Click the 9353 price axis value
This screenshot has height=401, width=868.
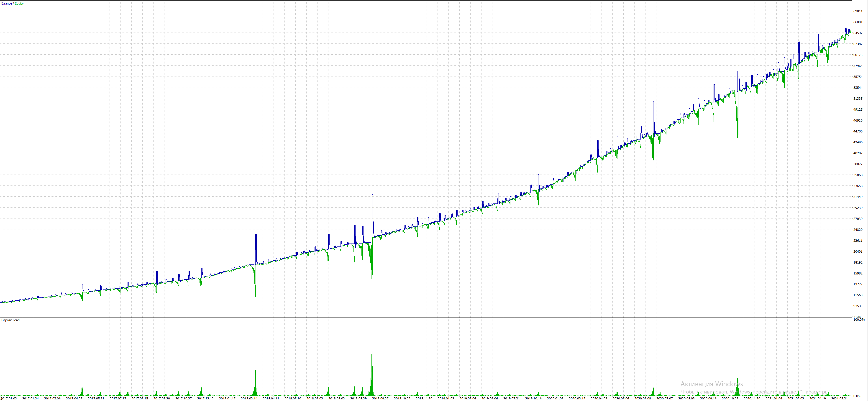tap(858, 306)
